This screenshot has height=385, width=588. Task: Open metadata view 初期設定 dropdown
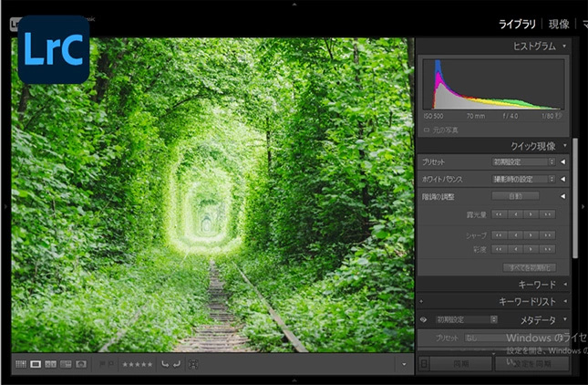pyautogui.click(x=467, y=319)
